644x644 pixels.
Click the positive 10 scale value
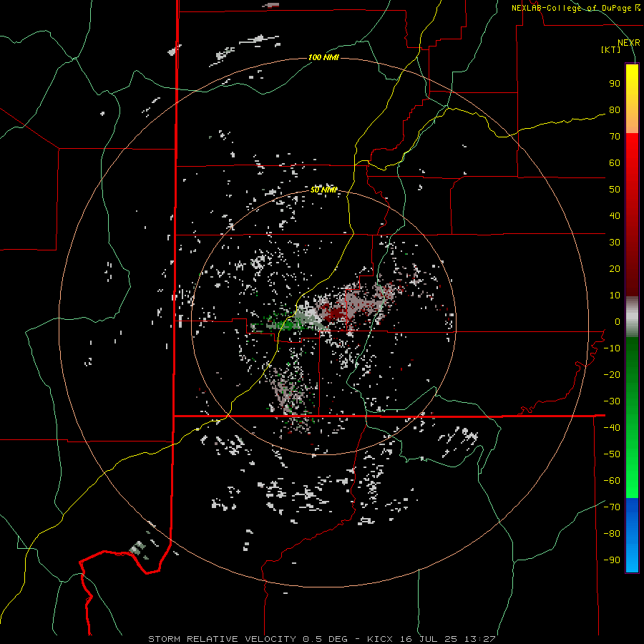[x=615, y=296]
